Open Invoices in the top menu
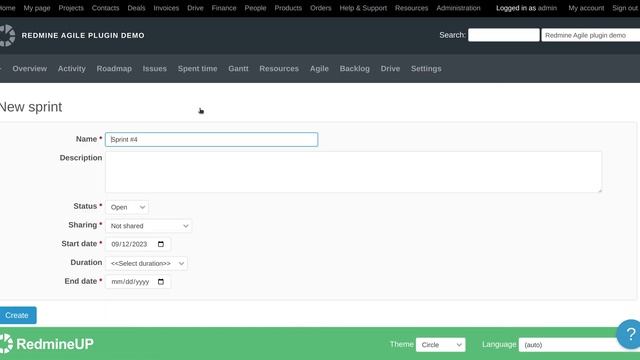640x360 pixels. (x=166, y=8)
